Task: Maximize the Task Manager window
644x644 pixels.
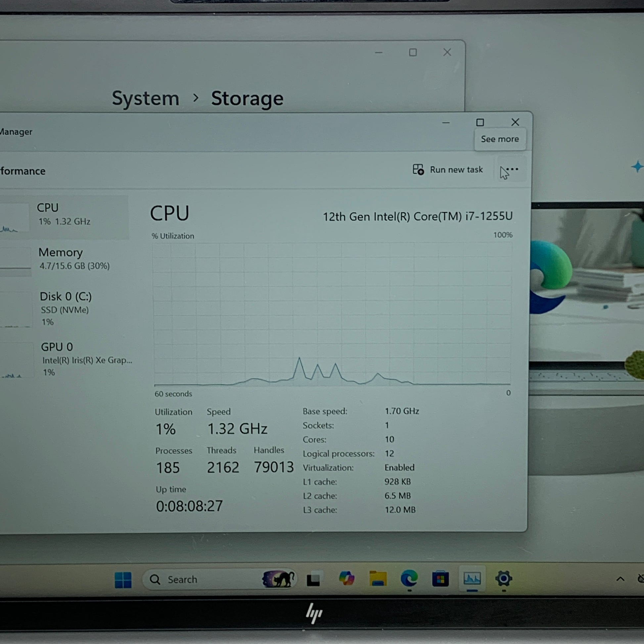Action: pos(480,123)
